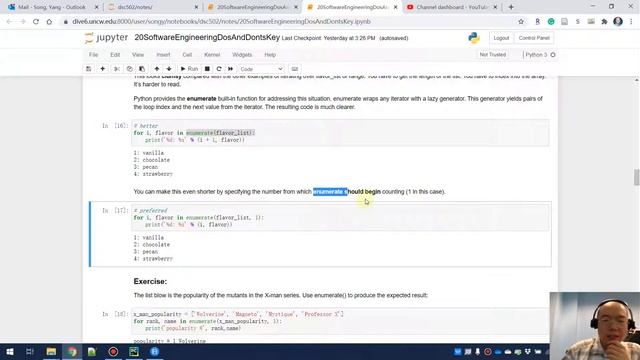Open a new browser tab
Image resolution: width=640 pixels, height=360 pixels.
coord(511,7)
